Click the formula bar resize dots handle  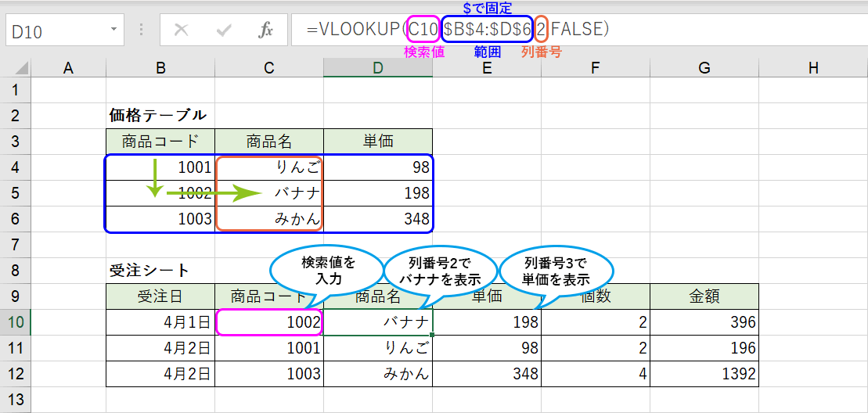(x=141, y=30)
